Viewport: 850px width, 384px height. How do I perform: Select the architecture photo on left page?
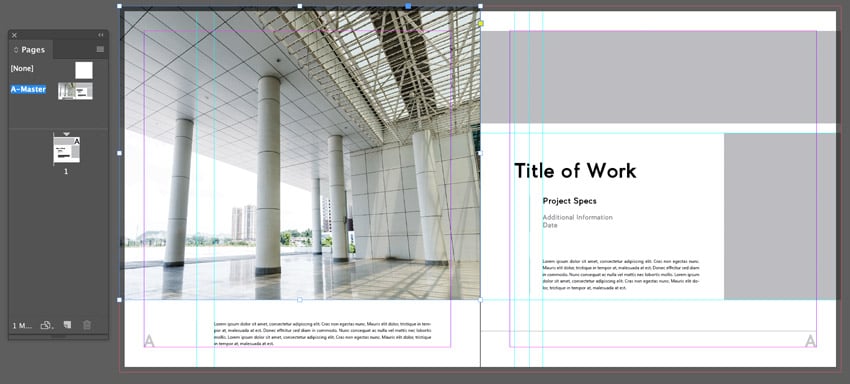[x=300, y=153]
